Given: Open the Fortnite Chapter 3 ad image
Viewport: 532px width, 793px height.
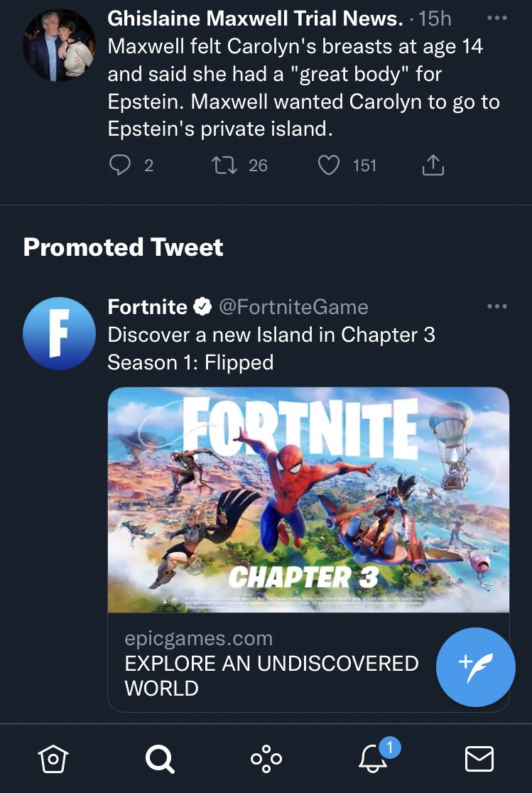Looking at the screenshot, I should (308, 500).
